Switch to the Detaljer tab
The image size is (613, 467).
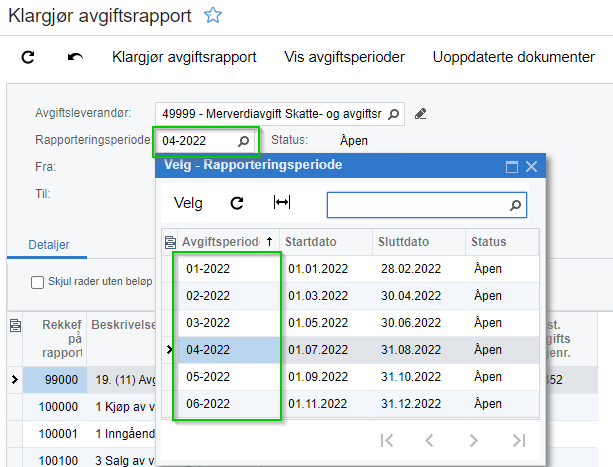48,245
